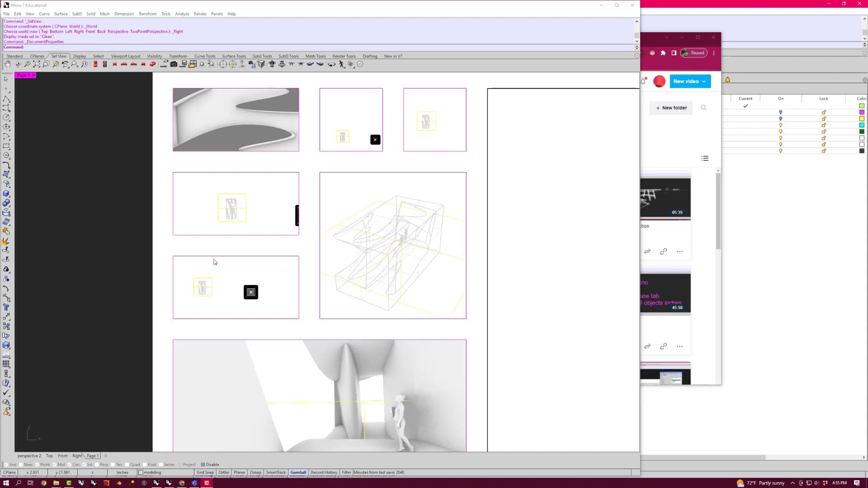Viewport: 868px width, 488px height.
Task: Check the Perp osnap option
Action: (98, 464)
